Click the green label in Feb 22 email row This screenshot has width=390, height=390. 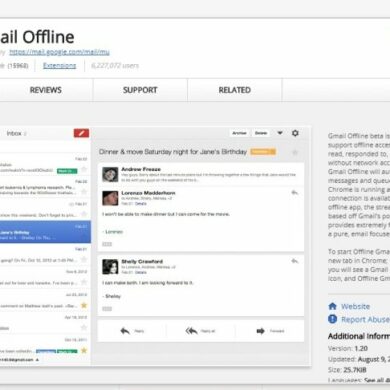[x=67, y=171]
